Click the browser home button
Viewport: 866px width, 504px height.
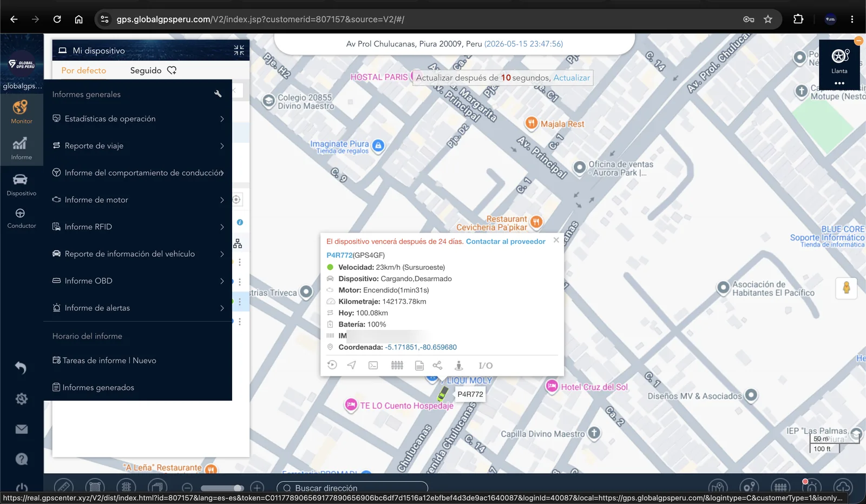pyautogui.click(x=78, y=19)
